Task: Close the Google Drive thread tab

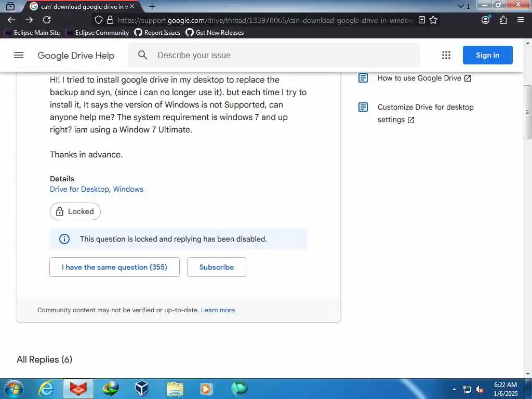Action: click(x=132, y=6)
